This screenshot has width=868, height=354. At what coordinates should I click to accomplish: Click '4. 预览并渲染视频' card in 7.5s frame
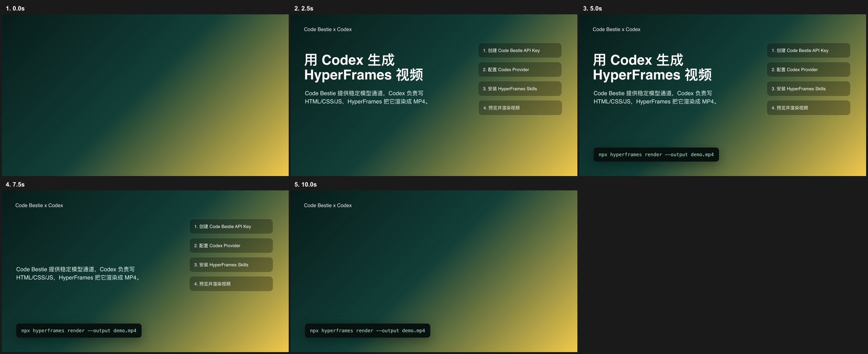click(x=231, y=284)
